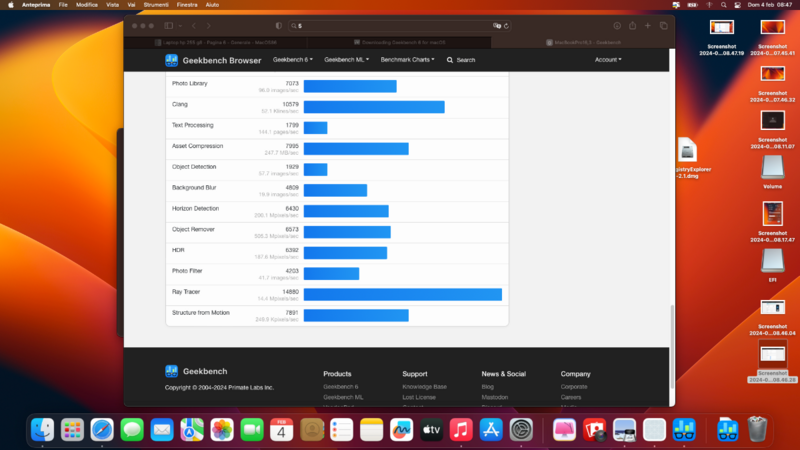800x450 pixels.
Task: Open the Strumenti menu
Action: pos(156,5)
